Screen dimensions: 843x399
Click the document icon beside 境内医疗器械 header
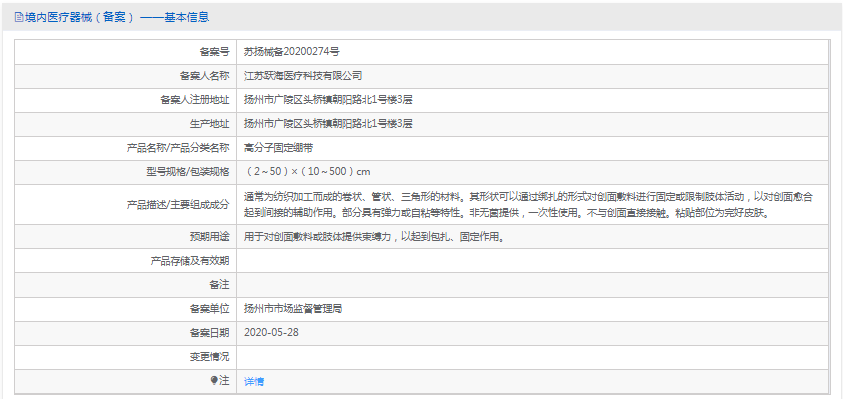19,18
